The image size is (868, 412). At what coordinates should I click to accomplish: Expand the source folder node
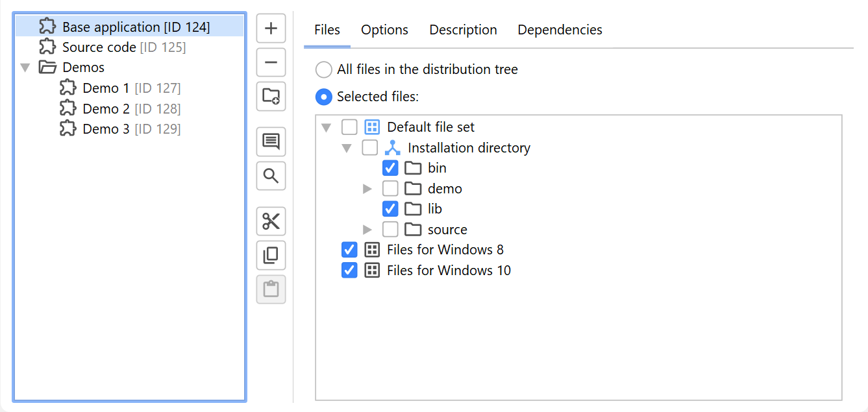click(x=367, y=230)
